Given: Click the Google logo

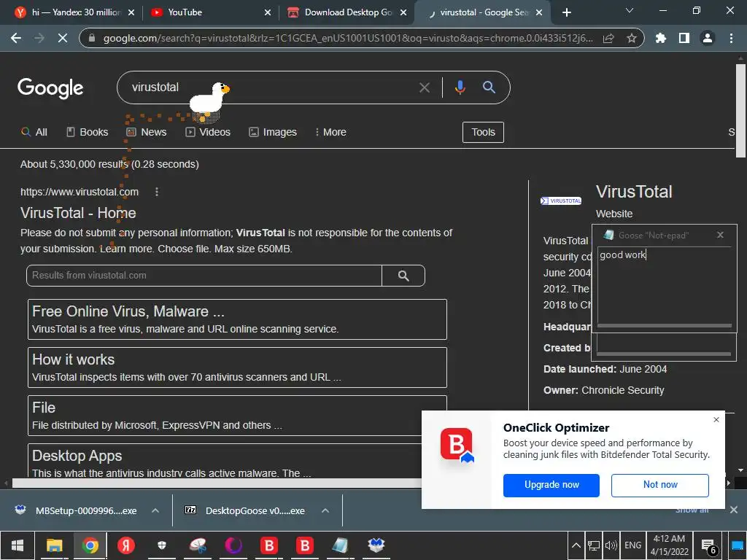Looking at the screenshot, I should tap(50, 88).
